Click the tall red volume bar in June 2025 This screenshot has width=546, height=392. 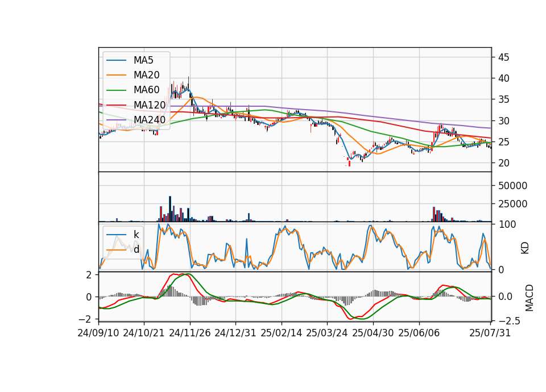coord(434,214)
